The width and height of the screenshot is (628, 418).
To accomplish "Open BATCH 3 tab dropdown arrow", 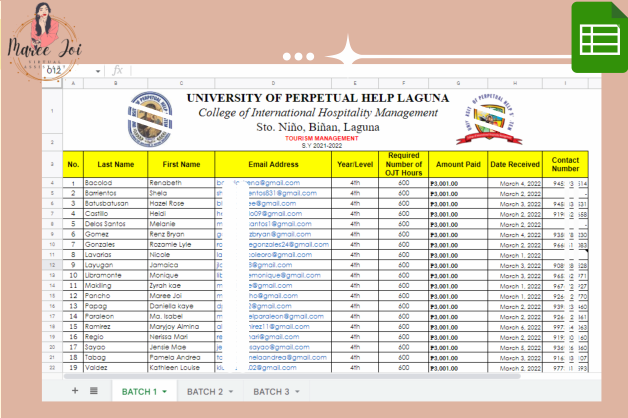I will point(297,392).
